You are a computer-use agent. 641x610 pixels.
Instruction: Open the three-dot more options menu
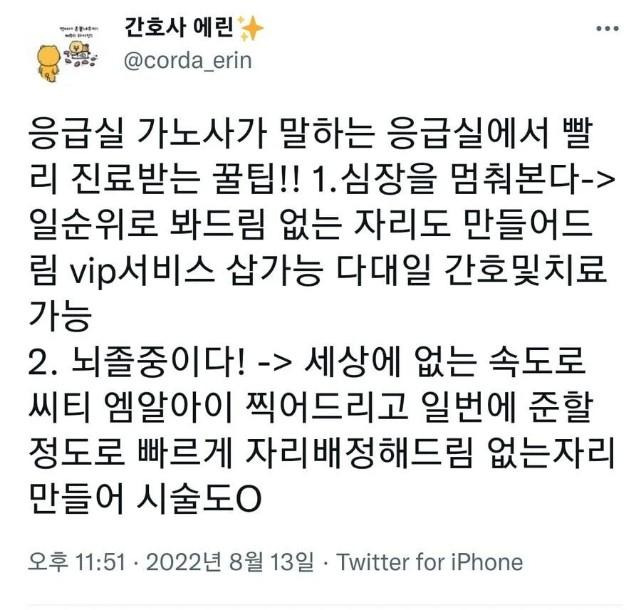tap(607, 29)
